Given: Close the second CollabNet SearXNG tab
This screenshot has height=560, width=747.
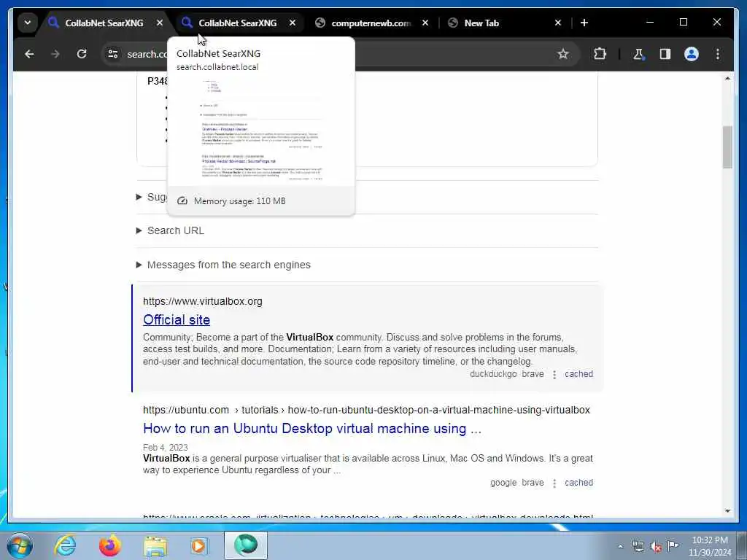Looking at the screenshot, I should tap(293, 23).
